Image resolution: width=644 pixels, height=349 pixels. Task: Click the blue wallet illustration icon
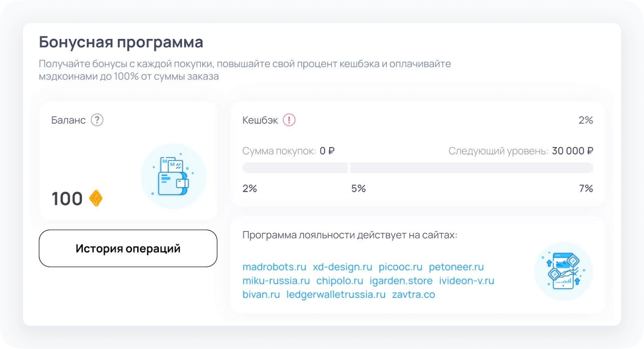(174, 176)
